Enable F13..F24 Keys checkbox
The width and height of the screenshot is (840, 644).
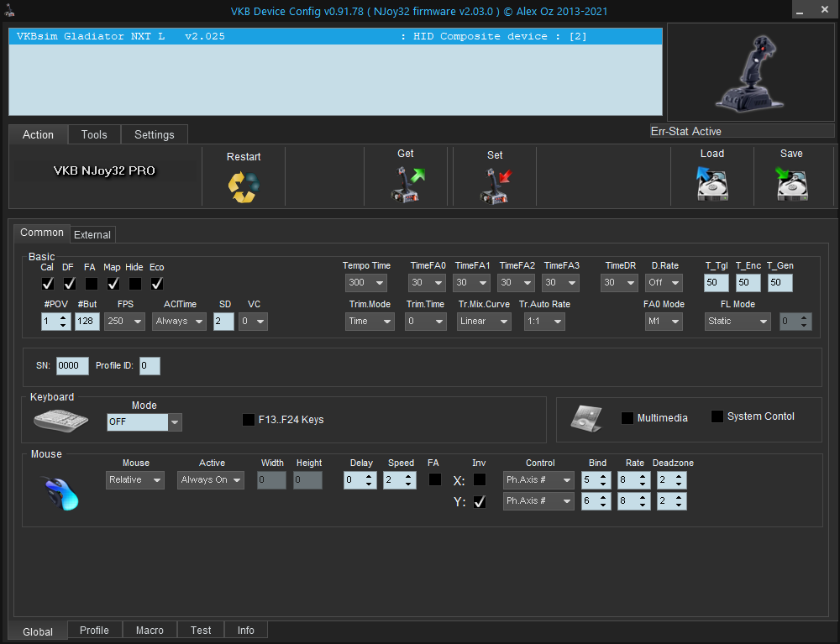point(249,420)
